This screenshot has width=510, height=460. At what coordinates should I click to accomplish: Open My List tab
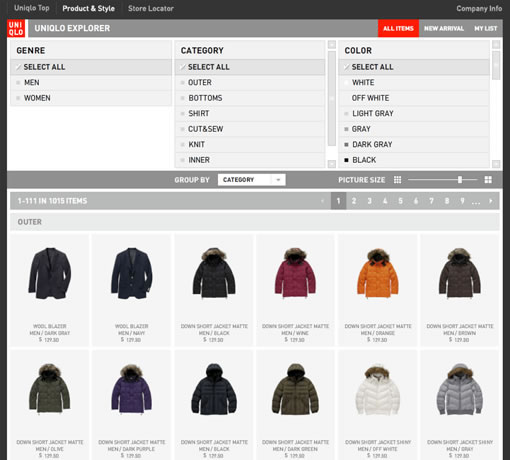click(486, 28)
